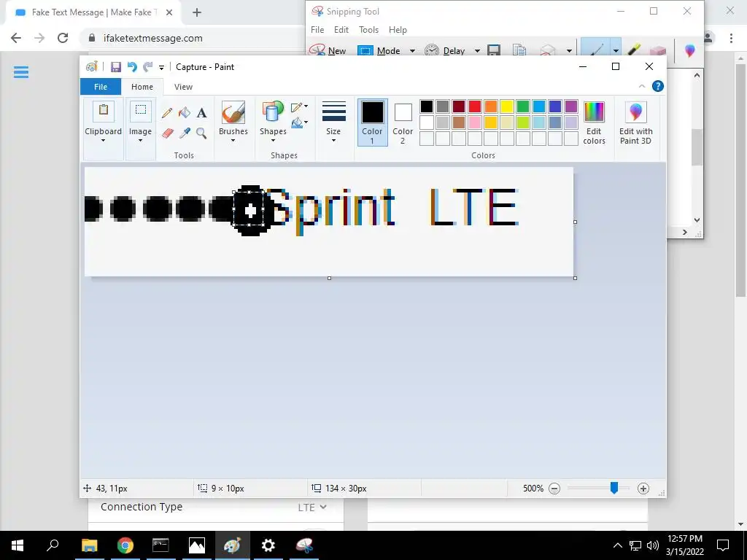Click Edit with Paint 3D icon

[635, 112]
